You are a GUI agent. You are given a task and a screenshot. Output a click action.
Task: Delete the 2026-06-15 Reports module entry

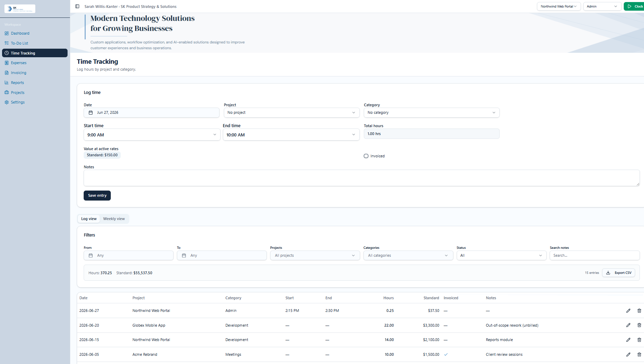point(639,340)
